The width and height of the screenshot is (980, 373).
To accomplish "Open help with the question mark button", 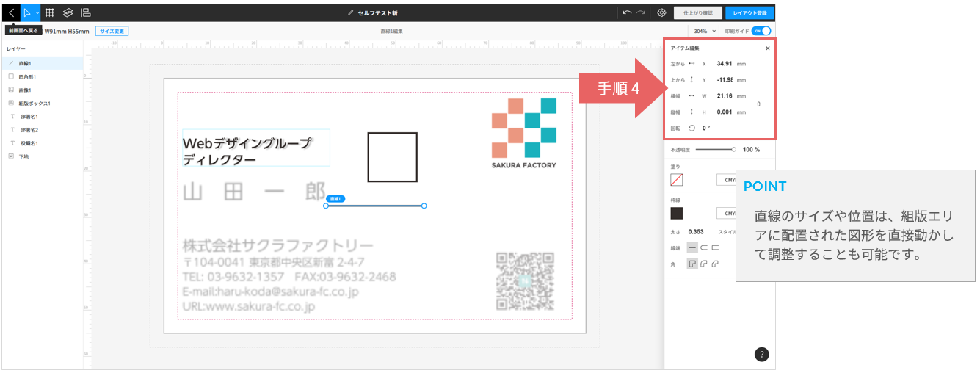I will coord(762,355).
